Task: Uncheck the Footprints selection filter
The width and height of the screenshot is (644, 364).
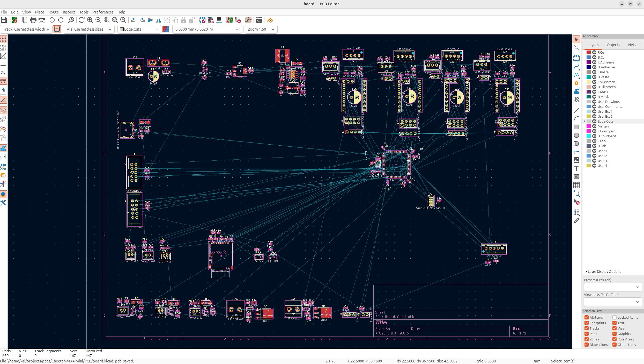Action: (587, 323)
